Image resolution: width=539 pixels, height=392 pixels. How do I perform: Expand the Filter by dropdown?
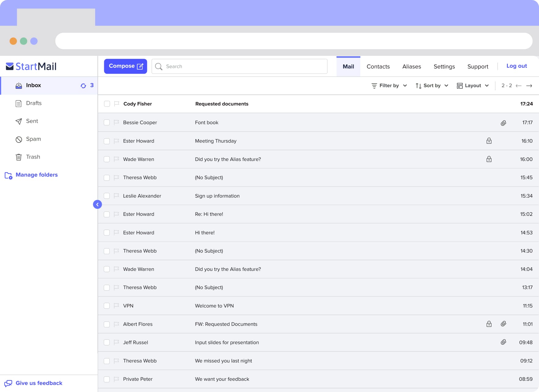389,86
